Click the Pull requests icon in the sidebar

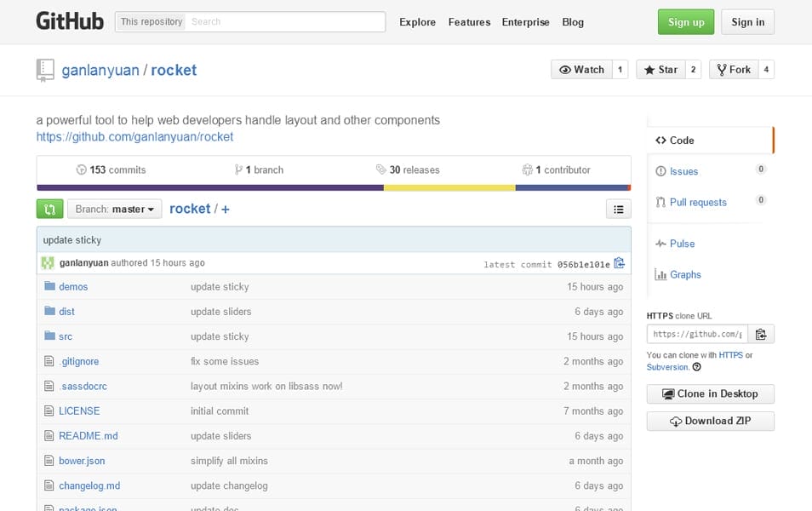pos(662,202)
